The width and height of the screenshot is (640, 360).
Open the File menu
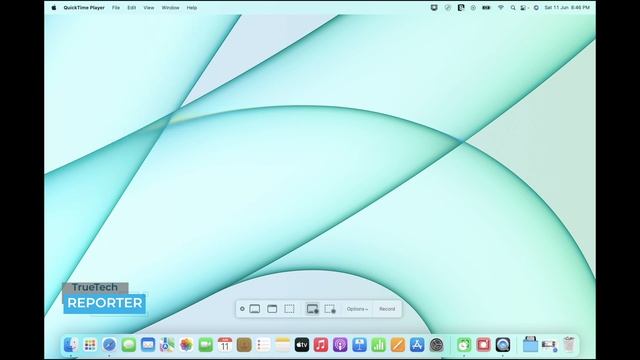click(116, 7)
